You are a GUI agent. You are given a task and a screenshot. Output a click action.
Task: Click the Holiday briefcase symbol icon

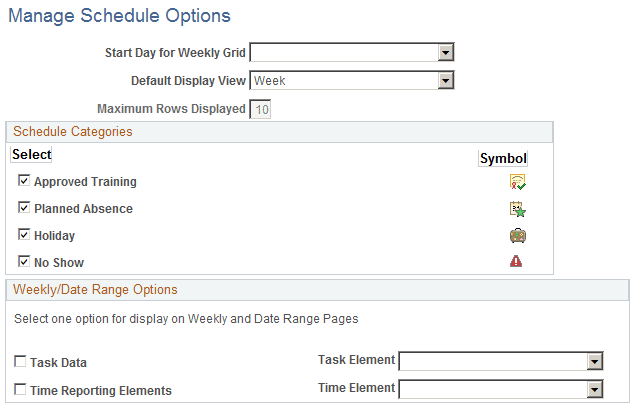[x=517, y=236]
